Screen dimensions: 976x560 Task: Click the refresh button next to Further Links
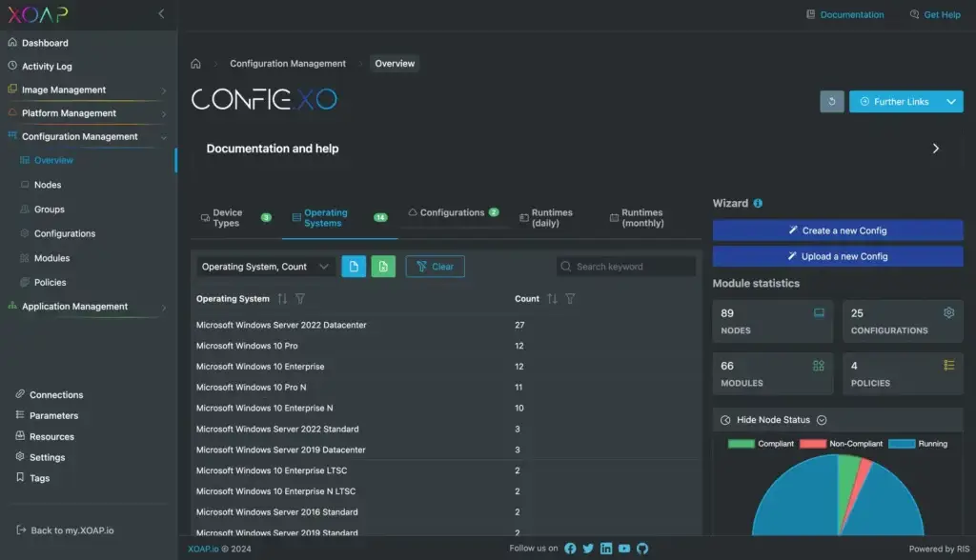[x=831, y=101]
